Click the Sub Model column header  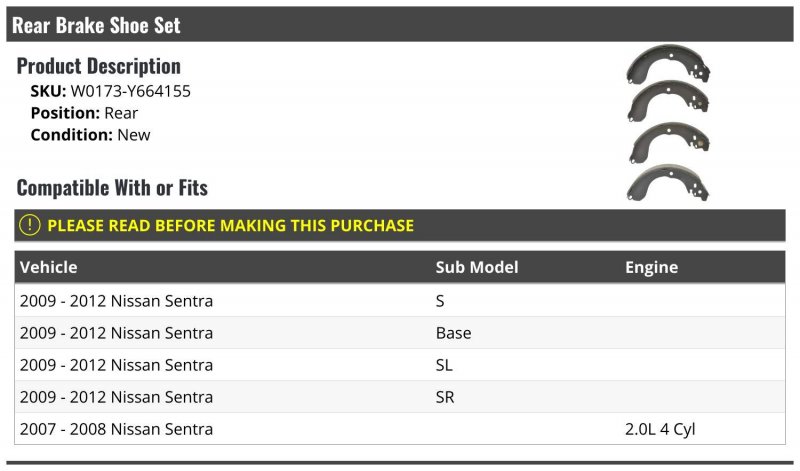477,267
